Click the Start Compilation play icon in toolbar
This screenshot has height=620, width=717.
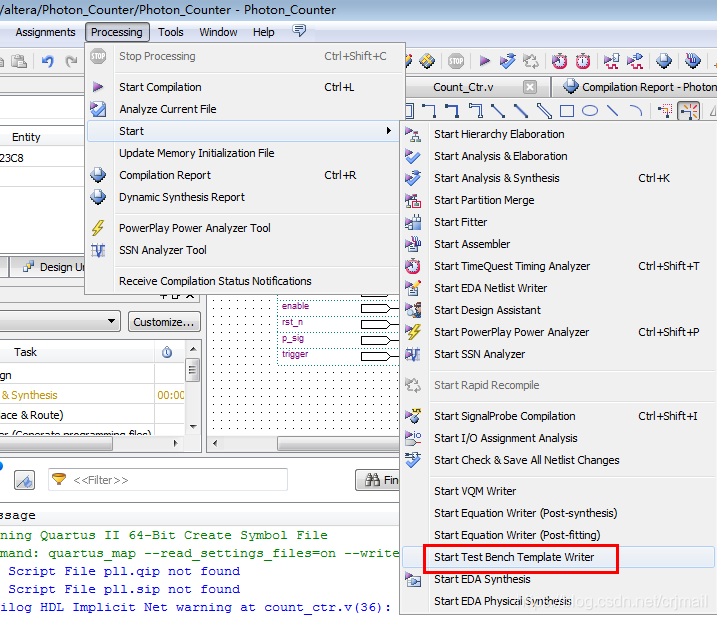pyautogui.click(x=485, y=60)
